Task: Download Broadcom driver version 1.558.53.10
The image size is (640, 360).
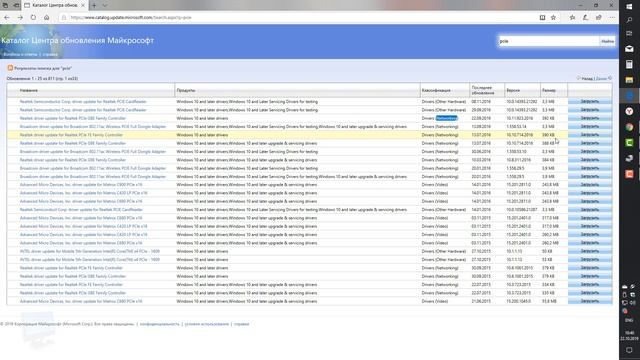Action: click(590, 151)
